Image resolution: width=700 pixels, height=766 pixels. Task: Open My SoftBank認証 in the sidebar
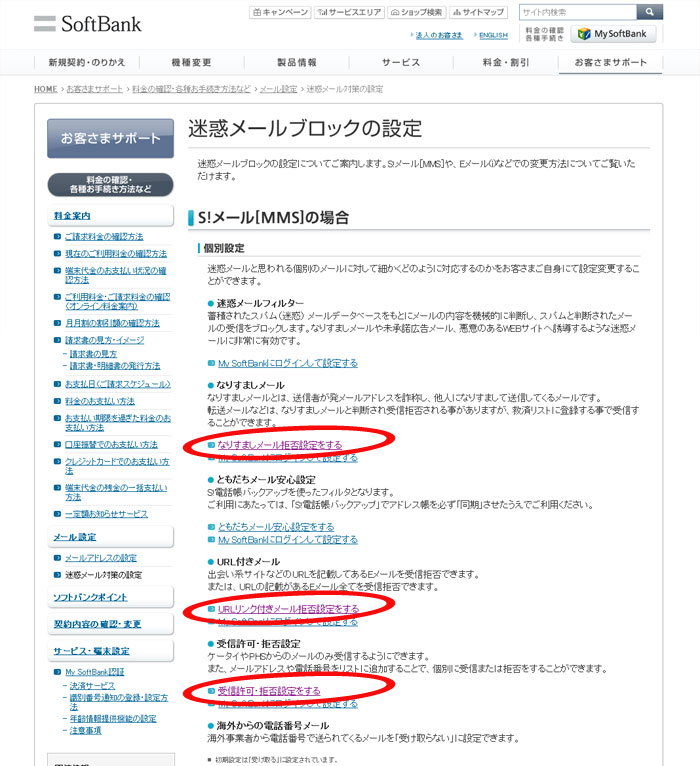click(x=95, y=672)
